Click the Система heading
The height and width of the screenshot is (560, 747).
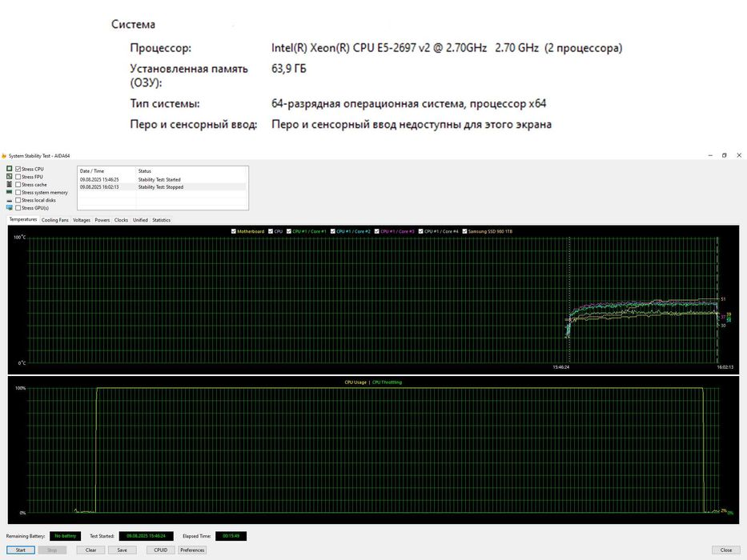pos(133,24)
